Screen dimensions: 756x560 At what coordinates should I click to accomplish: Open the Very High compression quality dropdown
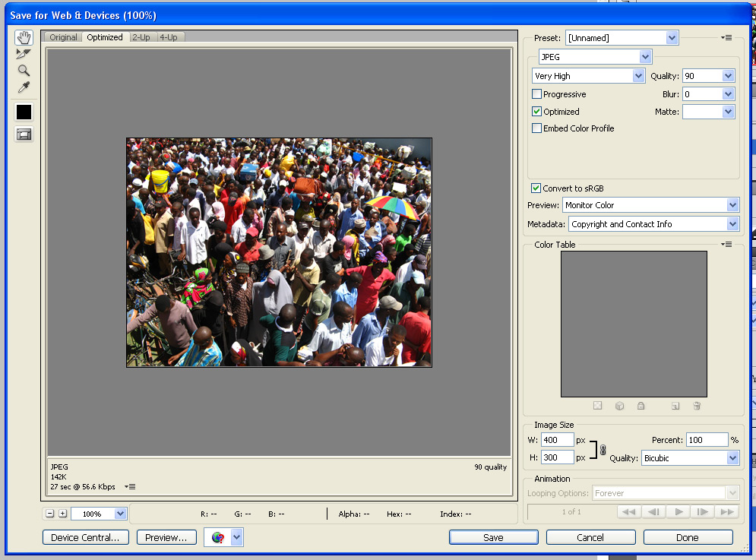[588, 76]
